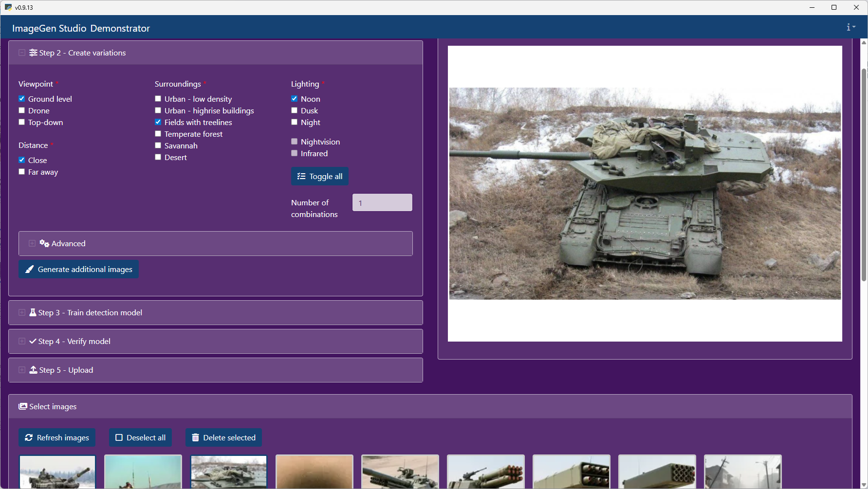Viewport: 868px width, 489px height.
Task: Click the trash icon on Delete selected
Action: point(195,437)
